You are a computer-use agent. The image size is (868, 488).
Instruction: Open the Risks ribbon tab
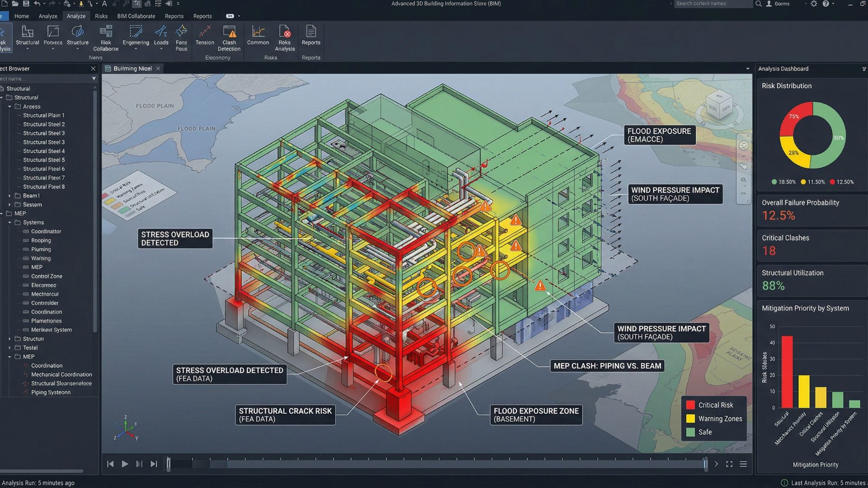point(101,16)
